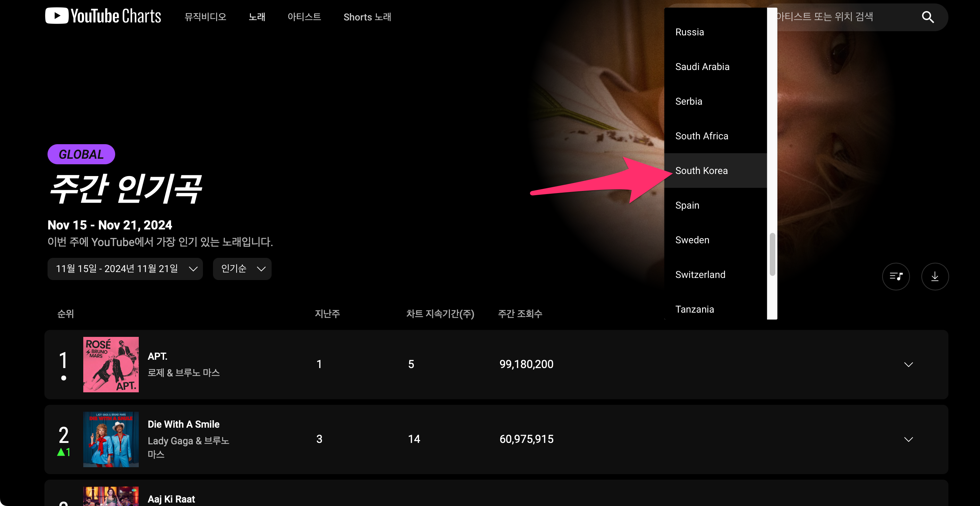Select South Korea from country list
Screen dimensions: 980x506
[701, 171]
